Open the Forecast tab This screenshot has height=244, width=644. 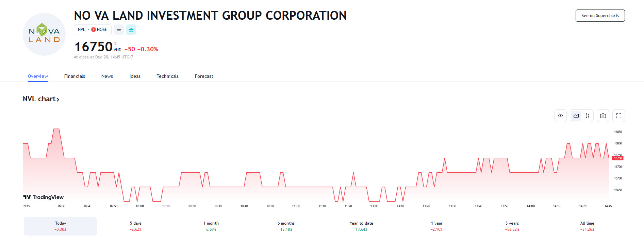click(x=204, y=76)
